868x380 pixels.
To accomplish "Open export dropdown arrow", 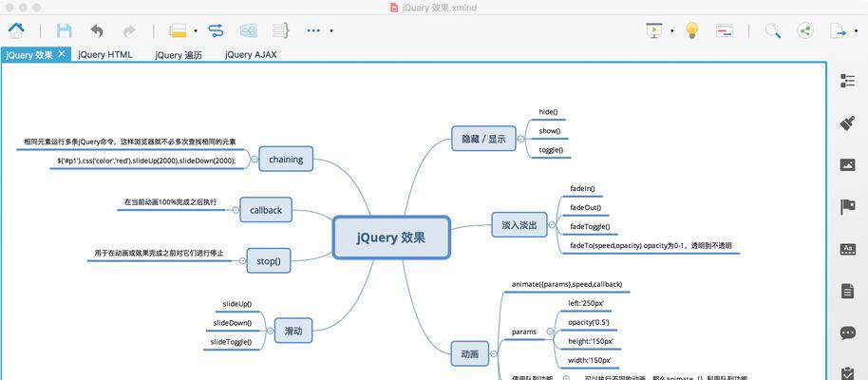I will pos(857,32).
